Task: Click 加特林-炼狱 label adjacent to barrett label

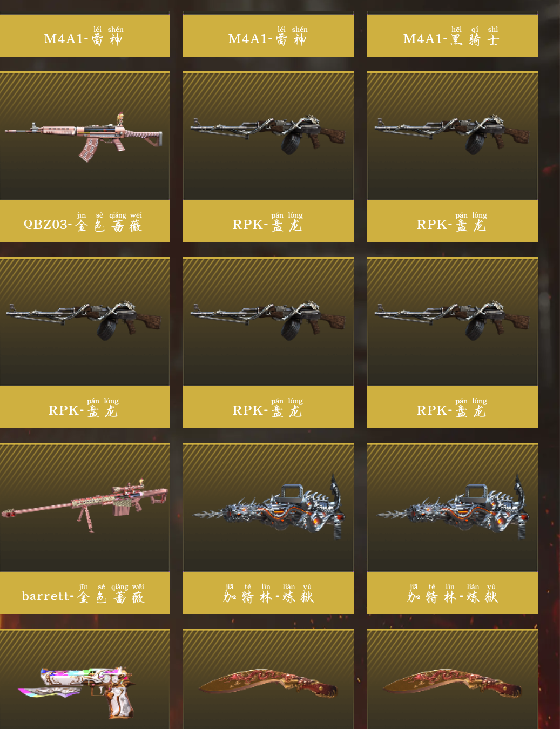Action: tap(268, 593)
